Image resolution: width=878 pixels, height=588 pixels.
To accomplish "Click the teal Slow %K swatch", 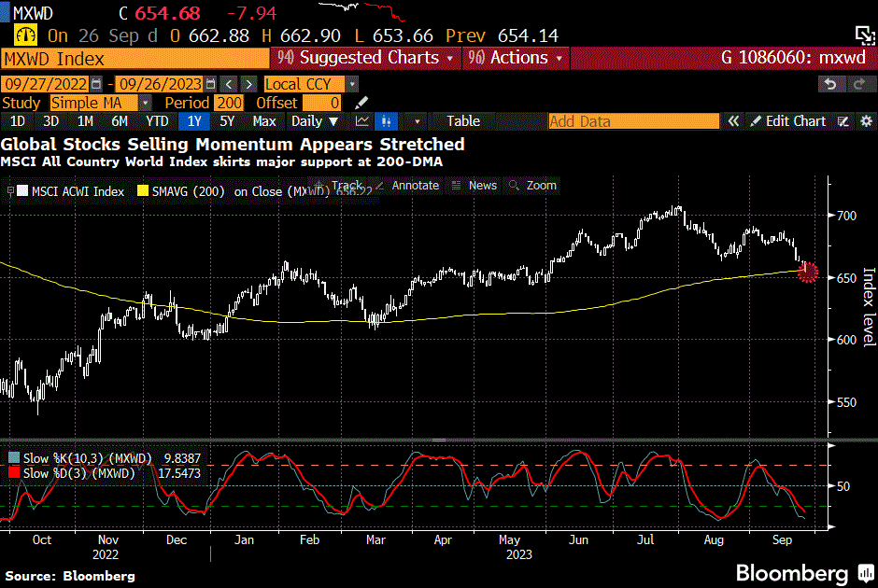I will (14, 458).
